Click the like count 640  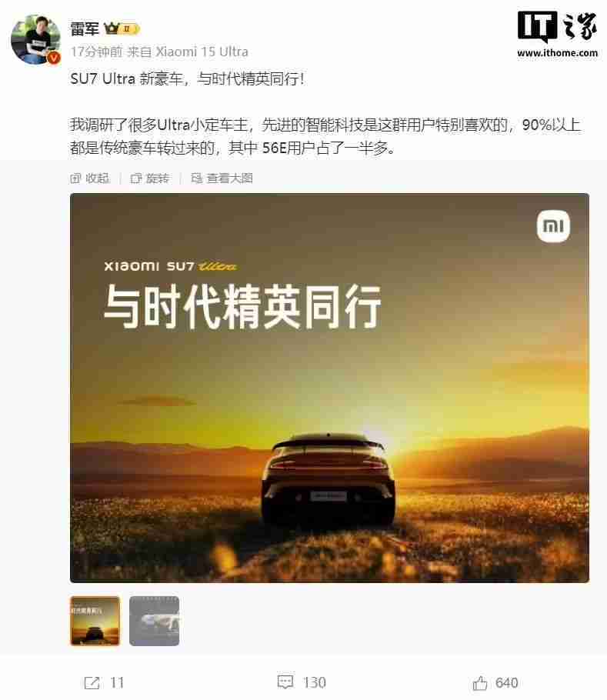[x=507, y=682]
